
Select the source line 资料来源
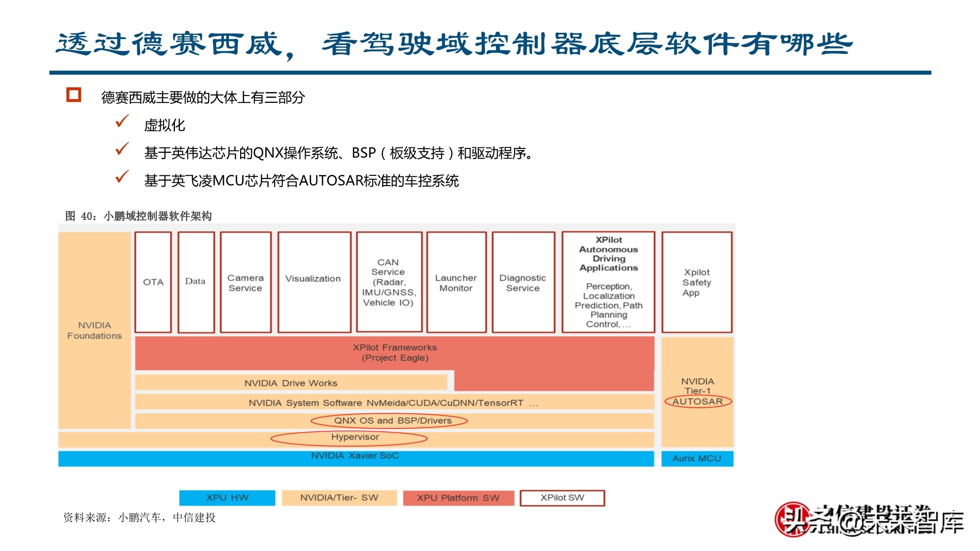coord(140,518)
